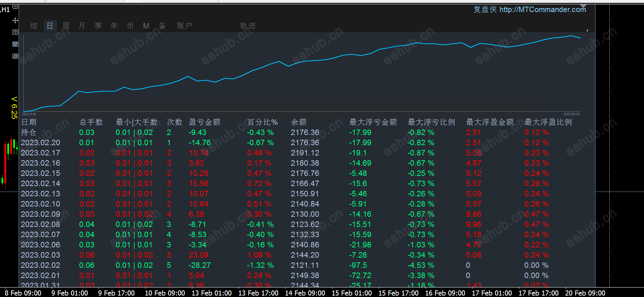Click the 最大浮盈比例 column header
Viewport: 644px width, 297px height.
pos(548,122)
